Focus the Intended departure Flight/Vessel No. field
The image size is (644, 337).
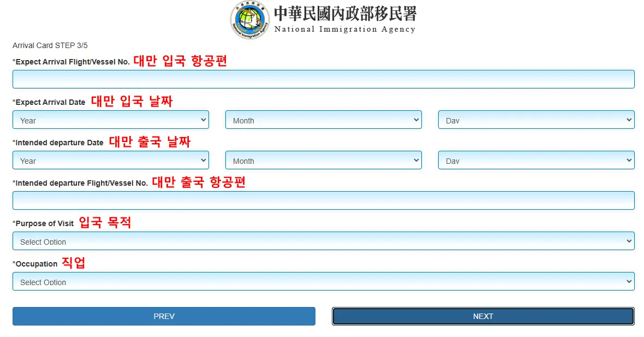323,200
